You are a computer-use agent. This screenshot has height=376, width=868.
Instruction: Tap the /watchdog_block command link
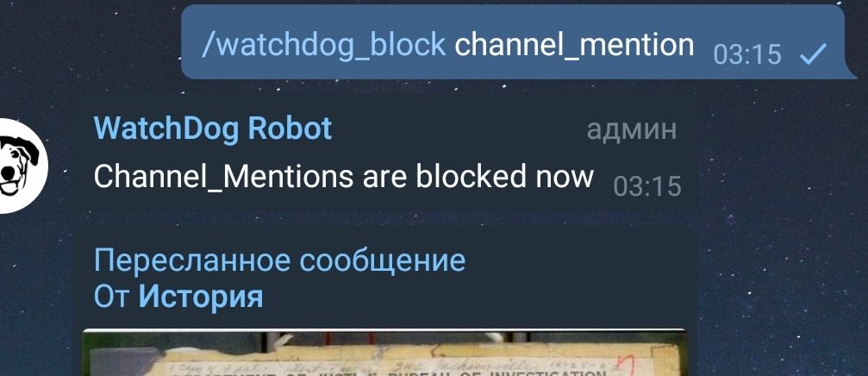pyautogui.click(x=324, y=44)
